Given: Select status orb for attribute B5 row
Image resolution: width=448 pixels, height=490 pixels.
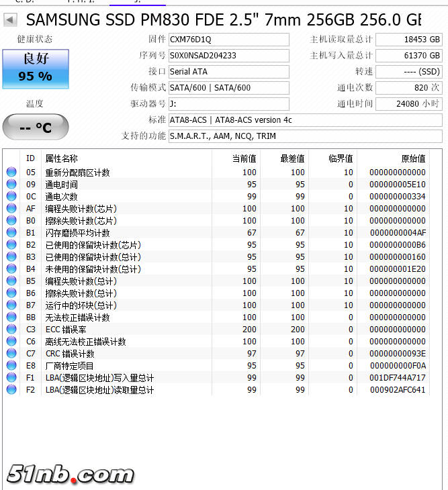Looking at the screenshot, I should (x=11, y=281).
